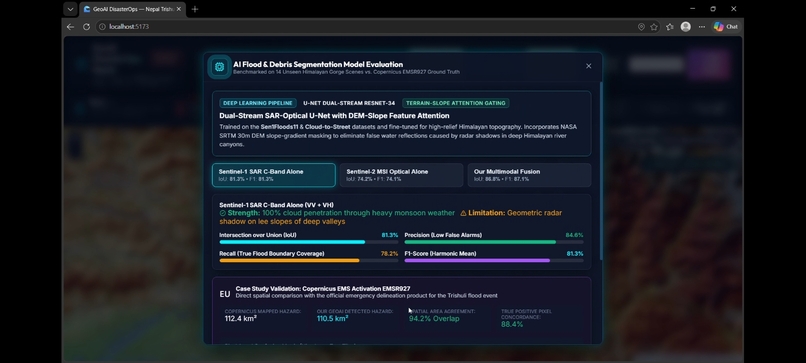The width and height of the screenshot is (806, 363).
Task: Click the site information icon in address bar
Action: coord(102,27)
